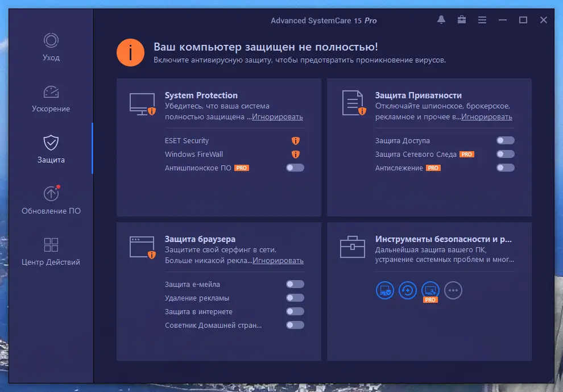
Task: Click the 'Ваш компьютер защищен не полностью!' headline
Action: click(266, 47)
